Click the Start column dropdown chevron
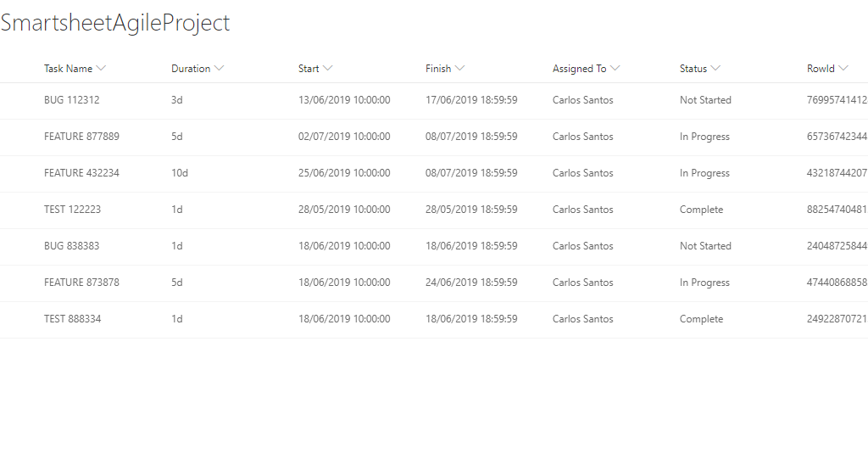This screenshot has width=868, height=476. pos(328,69)
